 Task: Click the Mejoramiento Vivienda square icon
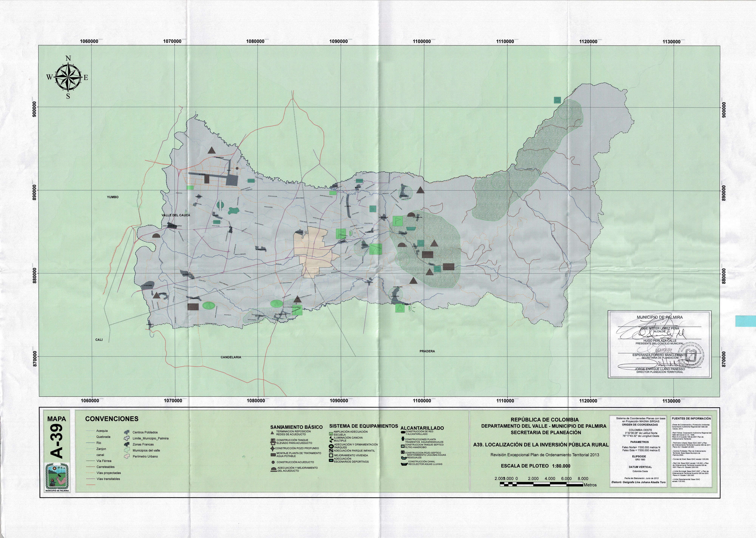pos(331,455)
